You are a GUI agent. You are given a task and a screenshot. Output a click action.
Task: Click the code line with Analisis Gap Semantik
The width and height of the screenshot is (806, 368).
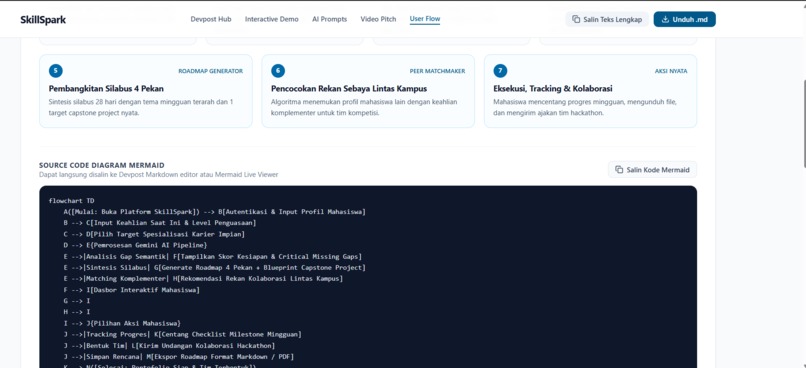point(213,256)
